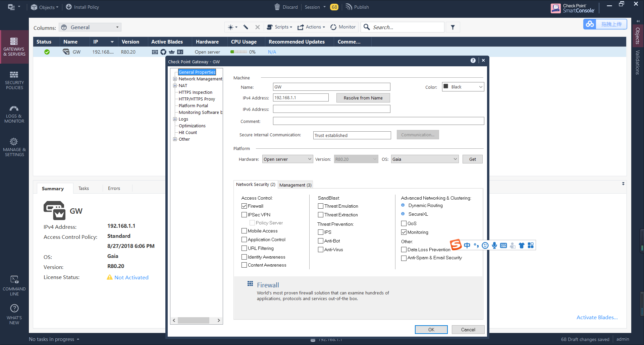
Task: Click the Get button
Action: tap(472, 159)
